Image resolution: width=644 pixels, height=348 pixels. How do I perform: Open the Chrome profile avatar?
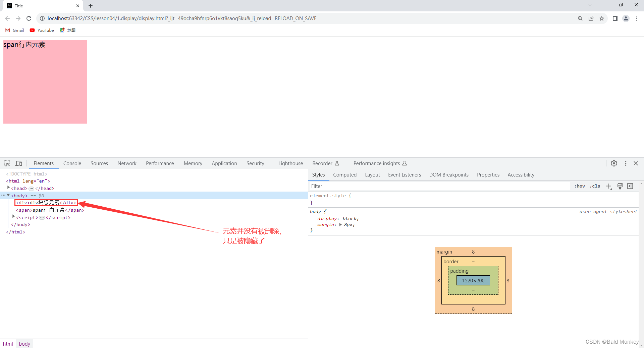(626, 18)
